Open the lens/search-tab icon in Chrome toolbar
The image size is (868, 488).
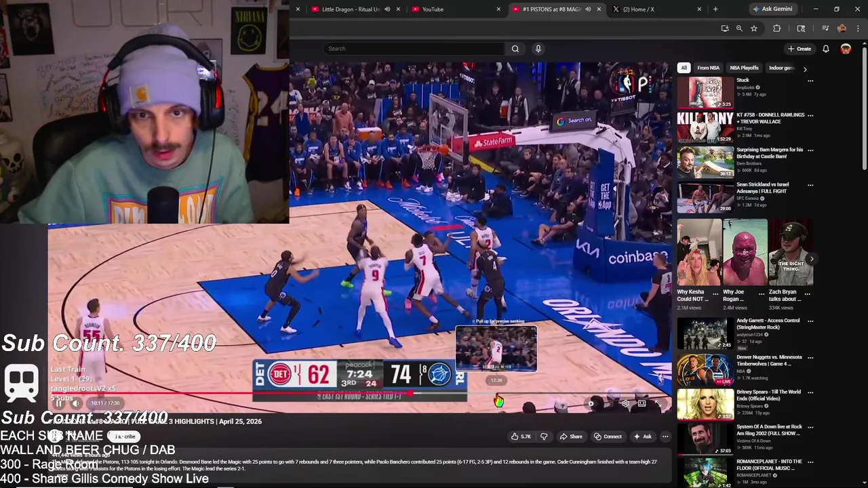(x=801, y=28)
